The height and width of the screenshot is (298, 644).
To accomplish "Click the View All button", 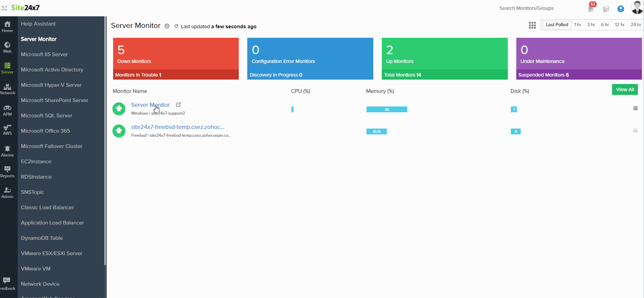I will (x=625, y=89).
